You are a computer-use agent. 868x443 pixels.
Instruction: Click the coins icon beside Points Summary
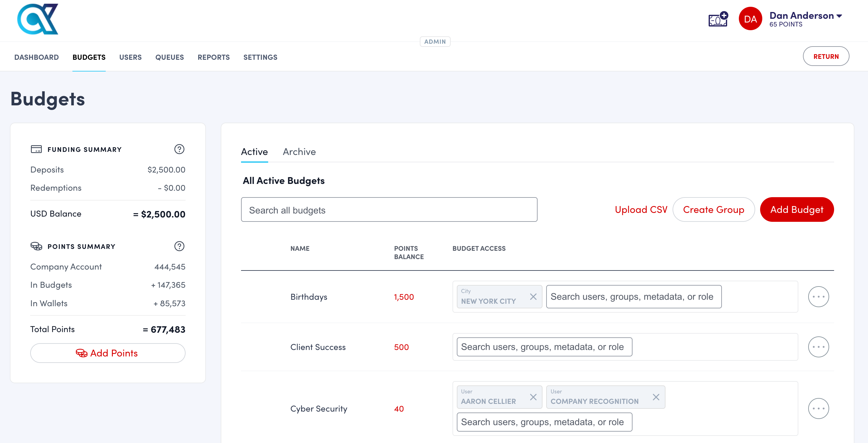point(37,246)
